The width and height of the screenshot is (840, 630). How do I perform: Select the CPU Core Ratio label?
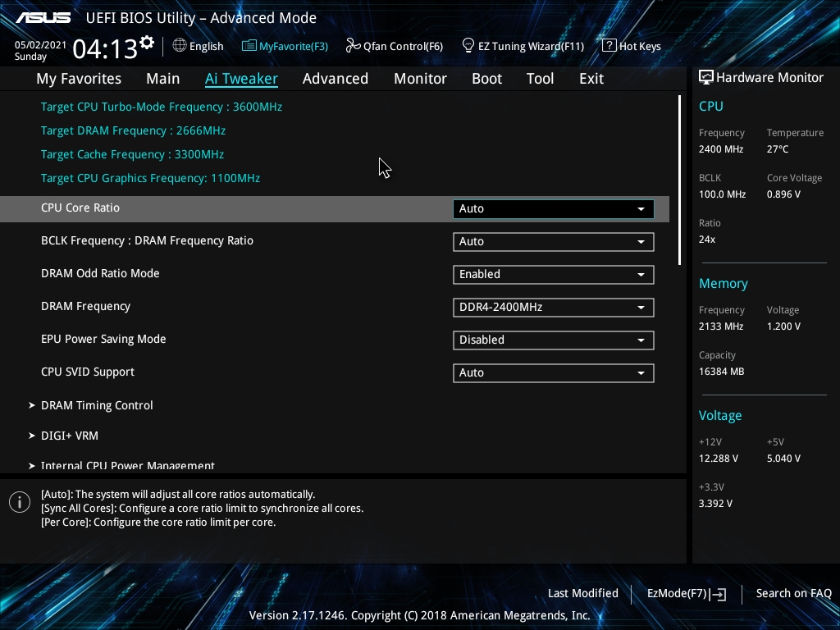[80, 208]
